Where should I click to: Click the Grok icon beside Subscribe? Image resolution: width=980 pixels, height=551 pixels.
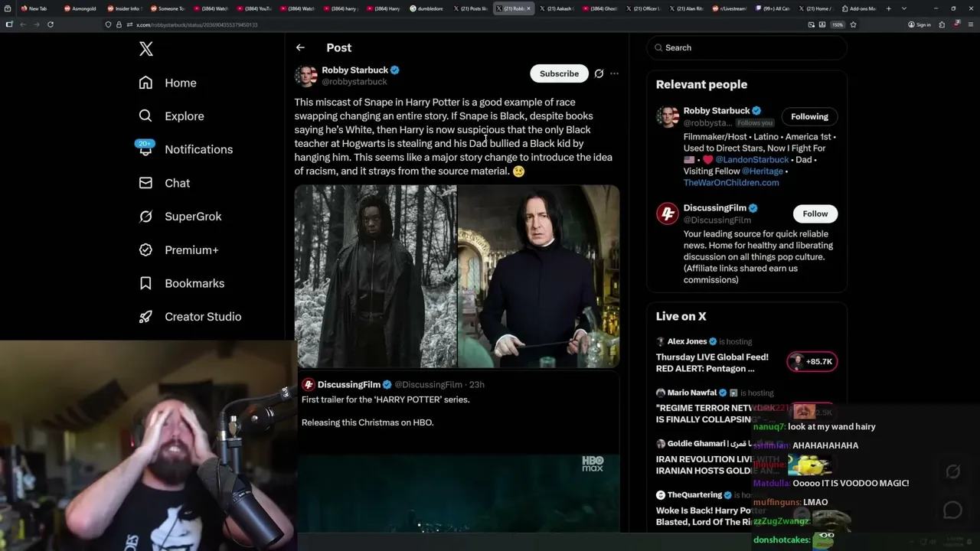(599, 73)
